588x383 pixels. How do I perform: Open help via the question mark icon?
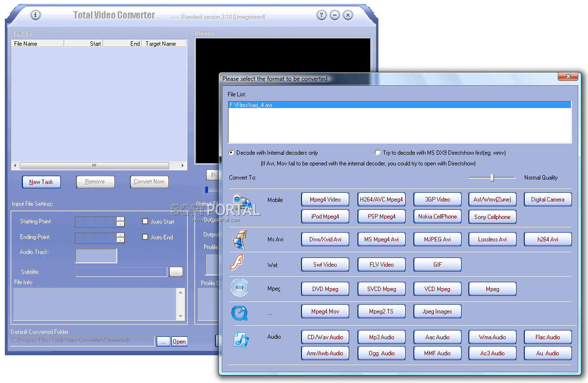pyautogui.click(x=321, y=15)
